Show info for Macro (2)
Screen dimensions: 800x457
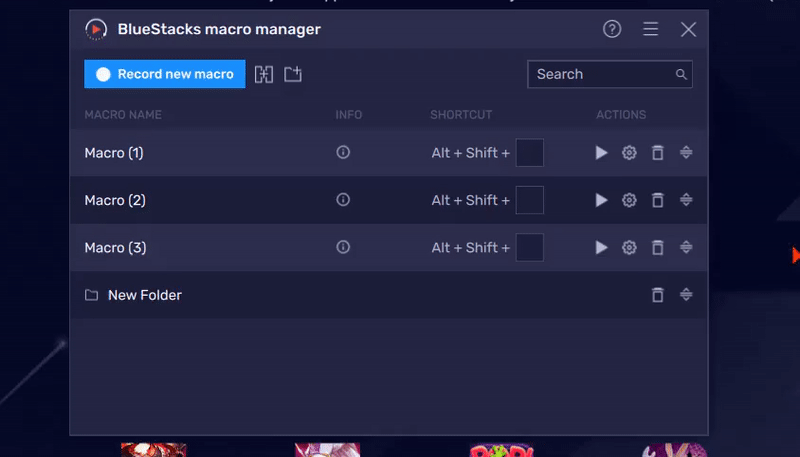pyautogui.click(x=343, y=199)
